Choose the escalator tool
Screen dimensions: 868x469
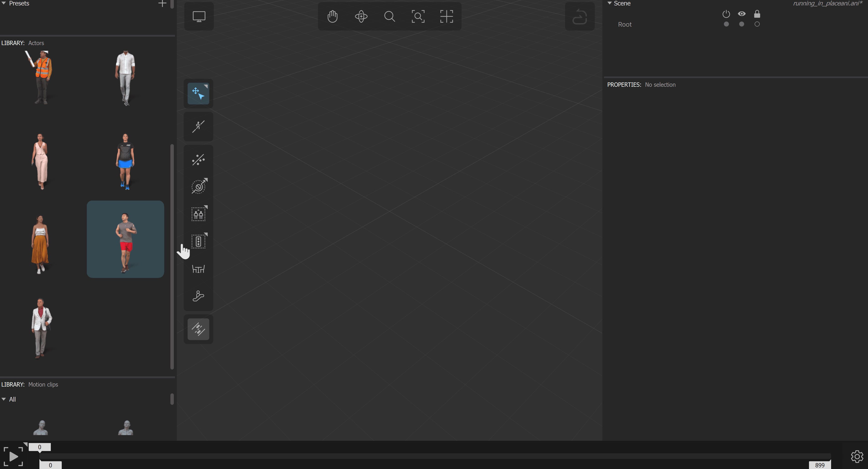[x=198, y=296]
